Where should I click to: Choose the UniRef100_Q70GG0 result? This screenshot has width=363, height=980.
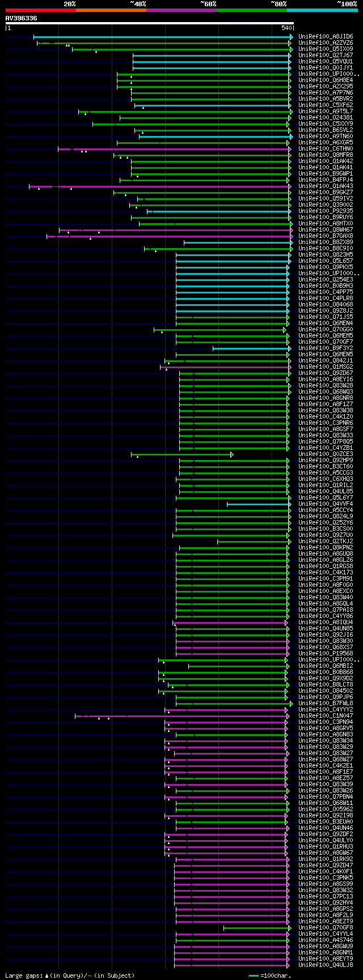click(326, 330)
